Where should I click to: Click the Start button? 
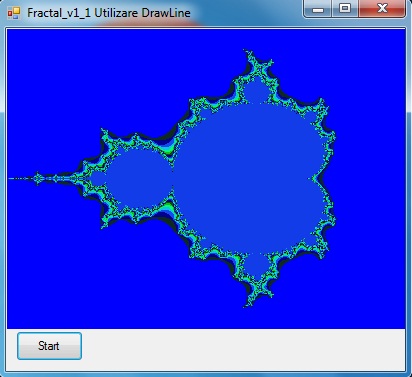pos(49,346)
